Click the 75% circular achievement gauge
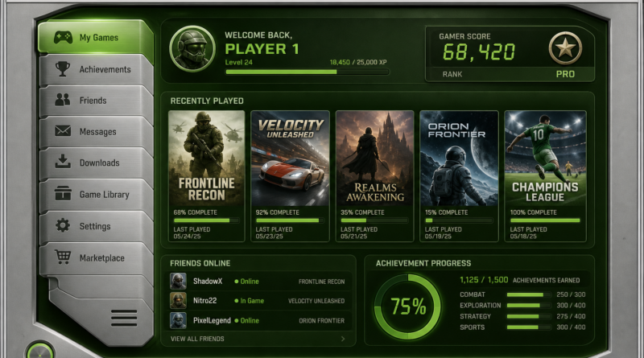 coord(408,307)
